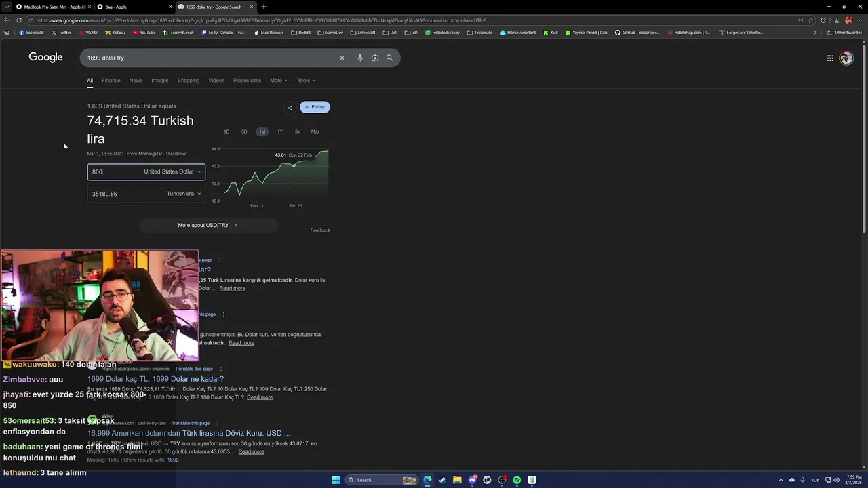Select the Images search tab
The height and width of the screenshot is (488, 868).
tap(160, 81)
